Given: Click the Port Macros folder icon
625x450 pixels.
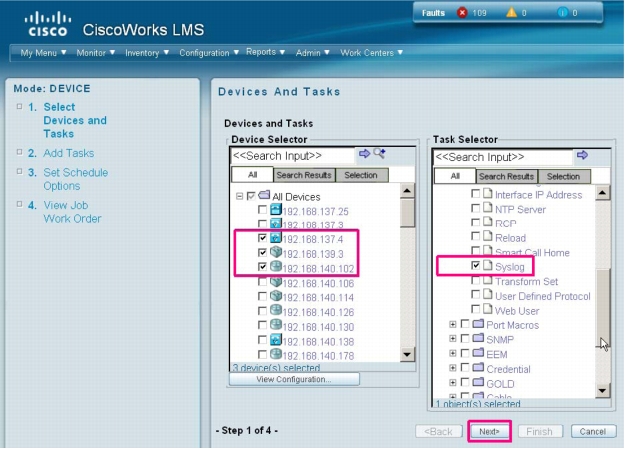Looking at the screenshot, I should pyautogui.click(x=478, y=323).
